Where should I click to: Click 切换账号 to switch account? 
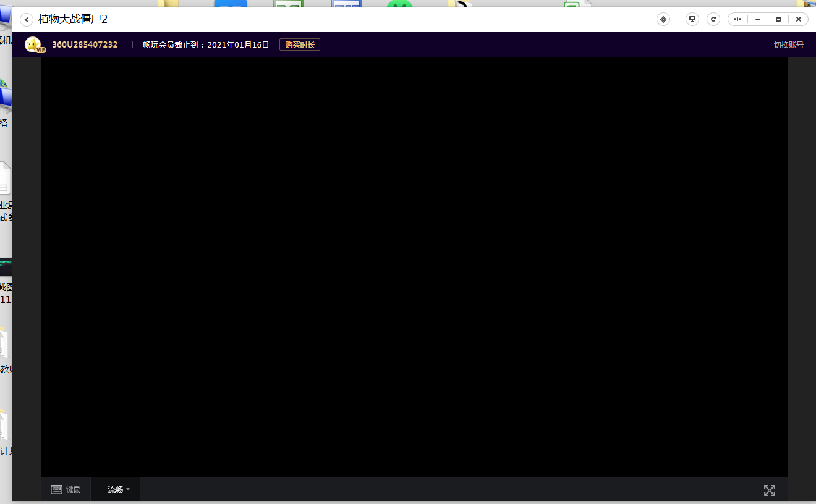(789, 44)
